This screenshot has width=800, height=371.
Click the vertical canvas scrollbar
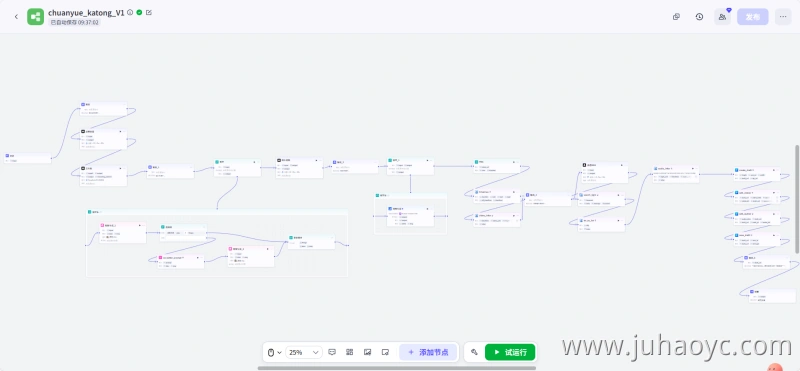tap(797, 199)
